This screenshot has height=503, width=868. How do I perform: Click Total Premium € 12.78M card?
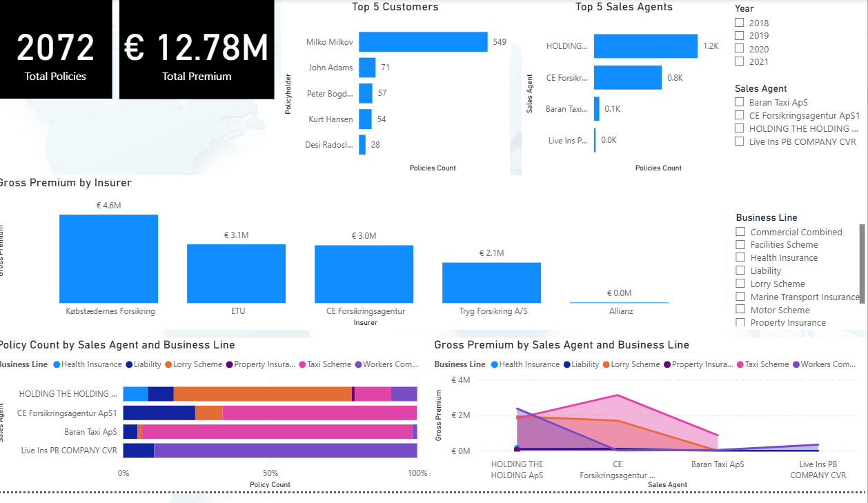(197, 49)
